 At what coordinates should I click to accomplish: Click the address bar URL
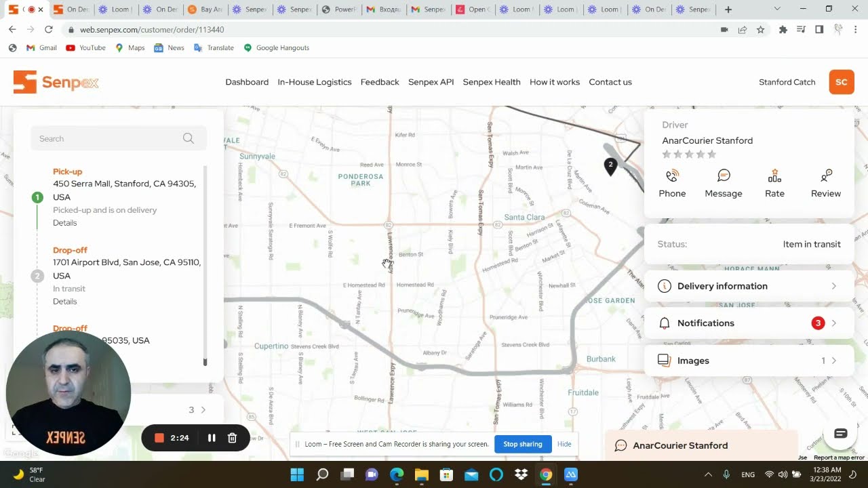(x=152, y=30)
